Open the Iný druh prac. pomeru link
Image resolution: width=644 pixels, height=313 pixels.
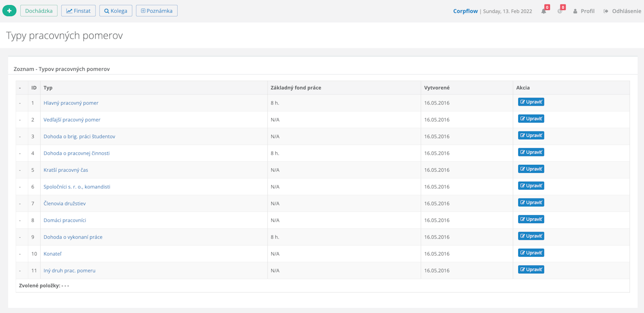(69, 271)
